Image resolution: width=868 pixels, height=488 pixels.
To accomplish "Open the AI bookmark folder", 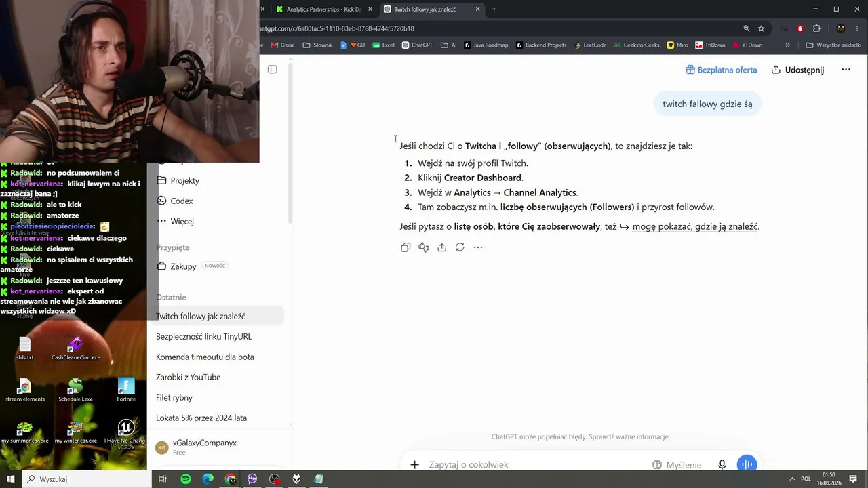I will 449,45.
